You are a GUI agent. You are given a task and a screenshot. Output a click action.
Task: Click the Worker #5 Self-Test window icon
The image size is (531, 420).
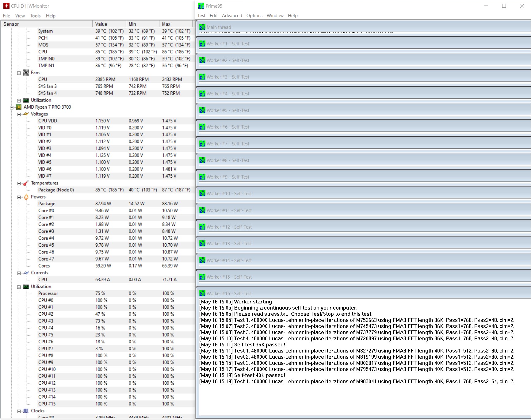[x=202, y=110]
